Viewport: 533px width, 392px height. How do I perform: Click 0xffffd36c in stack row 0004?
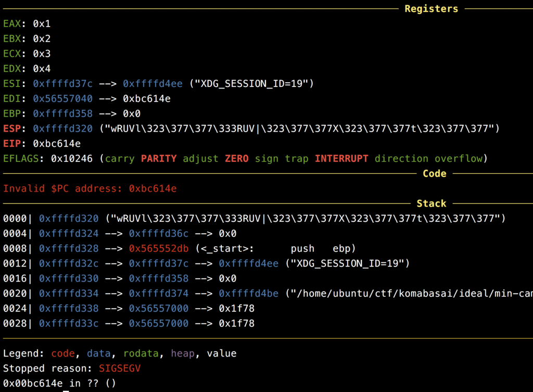point(158,233)
